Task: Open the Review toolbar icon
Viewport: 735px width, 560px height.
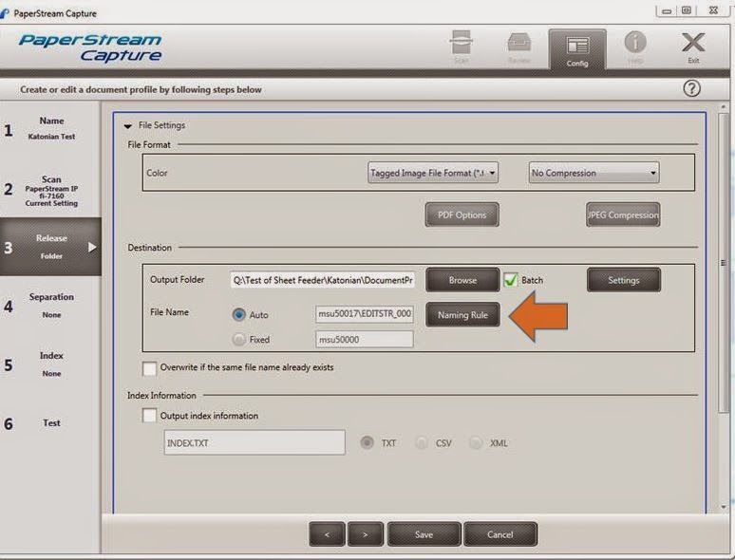Action: tap(518, 47)
